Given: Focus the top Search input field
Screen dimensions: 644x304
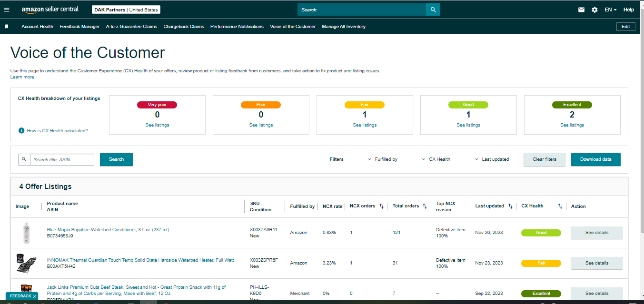Looking at the screenshot, I should (x=362, y=10).
